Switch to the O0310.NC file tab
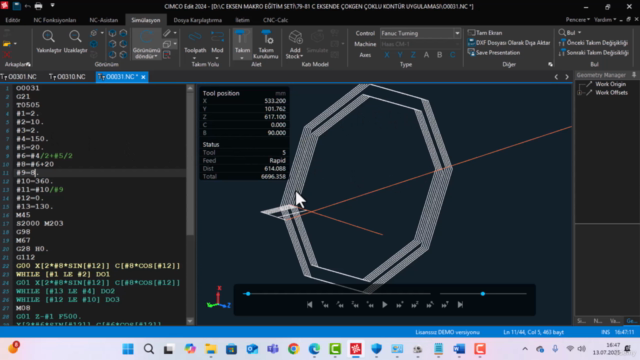This screenshot has width=640, height=360. coord(68,77)
